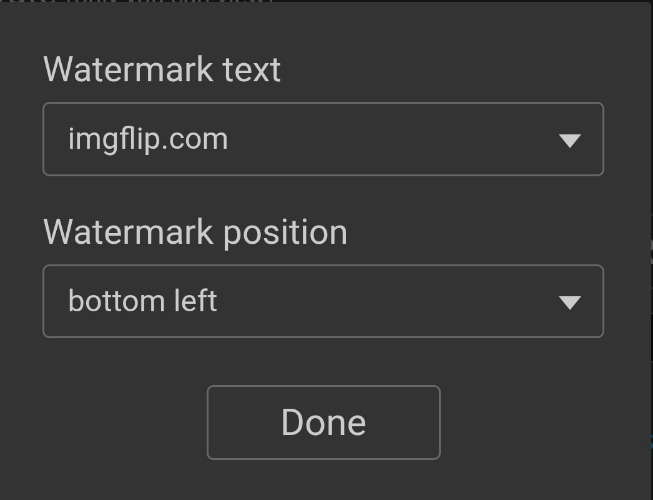Select the triangle beside bottom left
This screenshot has width=653, height=500.
[x=570, y=302]
